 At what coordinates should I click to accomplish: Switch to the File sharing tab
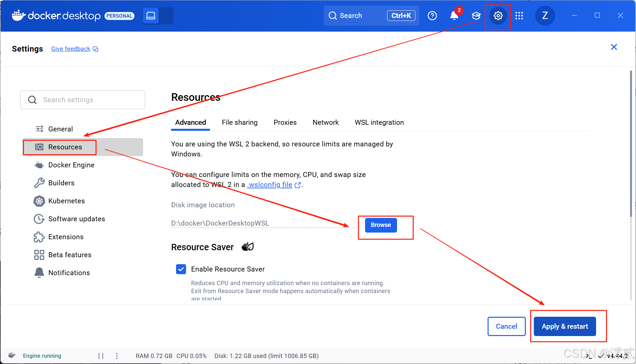pos(240,122)
